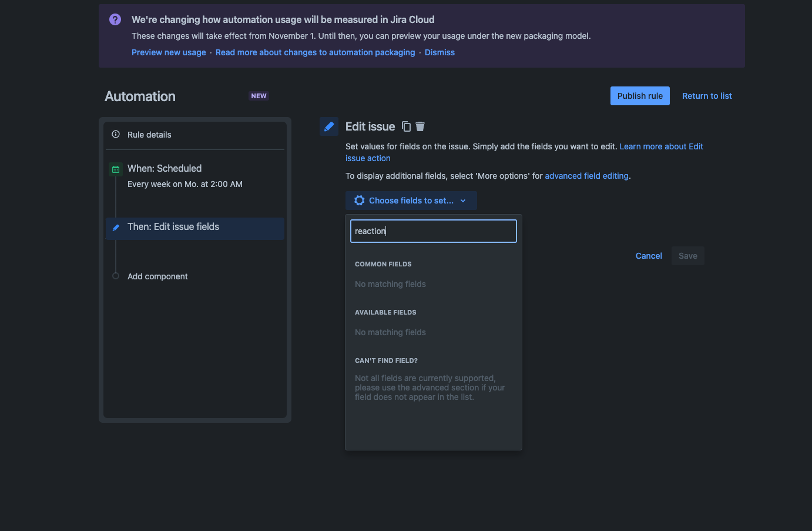Image resolution: width=812 pixels, height=531 pixels.
Task: Publish the automation rule
Action: 640,95
